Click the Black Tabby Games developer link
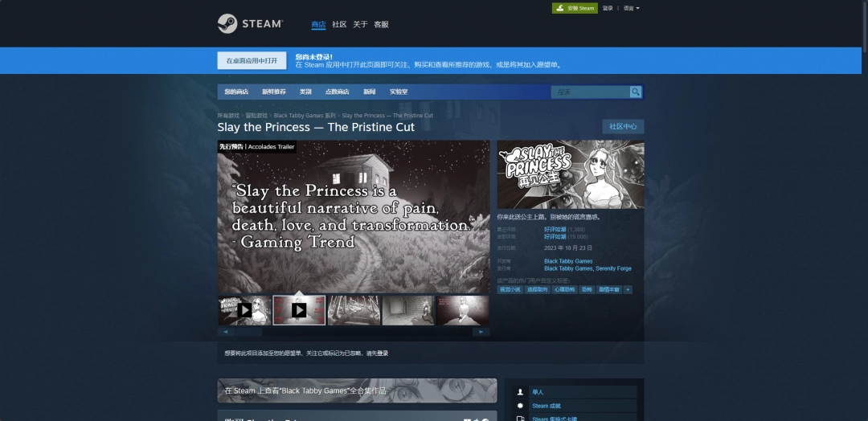The image size is (868, 421). pos(568,261)
